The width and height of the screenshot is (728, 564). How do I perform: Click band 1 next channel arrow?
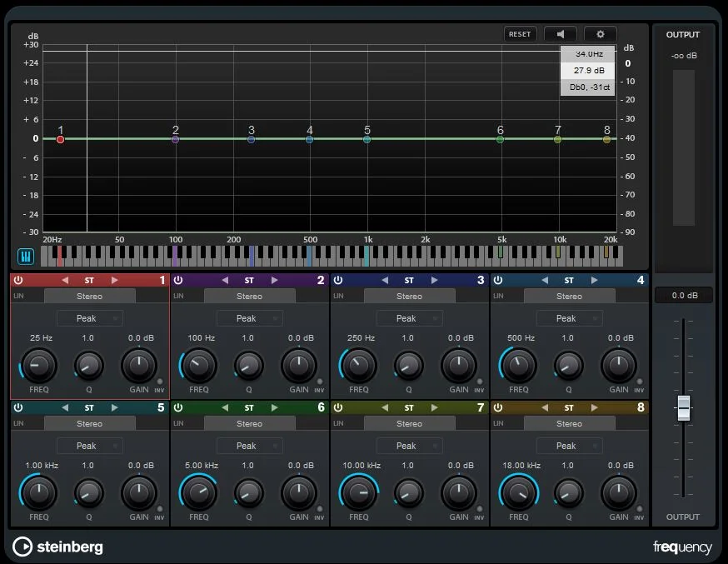[114, 281]
